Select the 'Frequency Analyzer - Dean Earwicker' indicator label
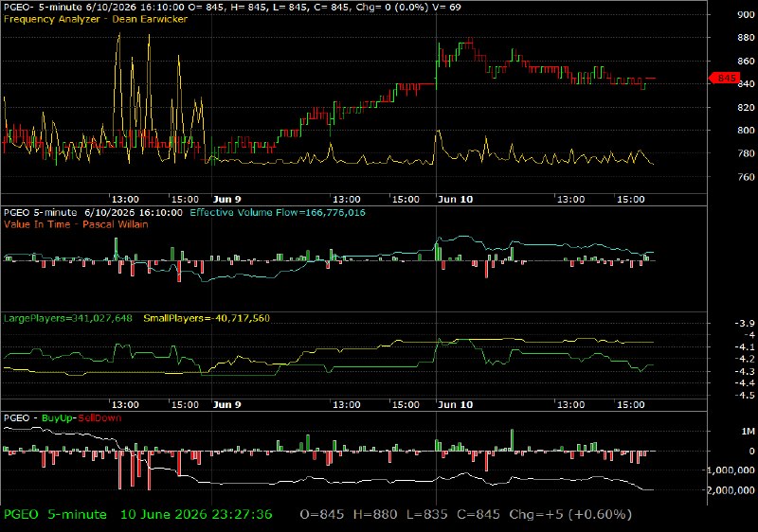758x532 pixels. coord(96,19)
